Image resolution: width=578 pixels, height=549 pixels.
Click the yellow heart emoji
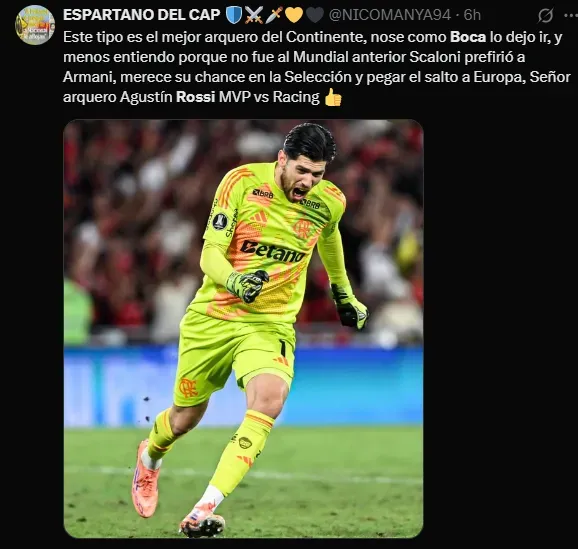294,15
